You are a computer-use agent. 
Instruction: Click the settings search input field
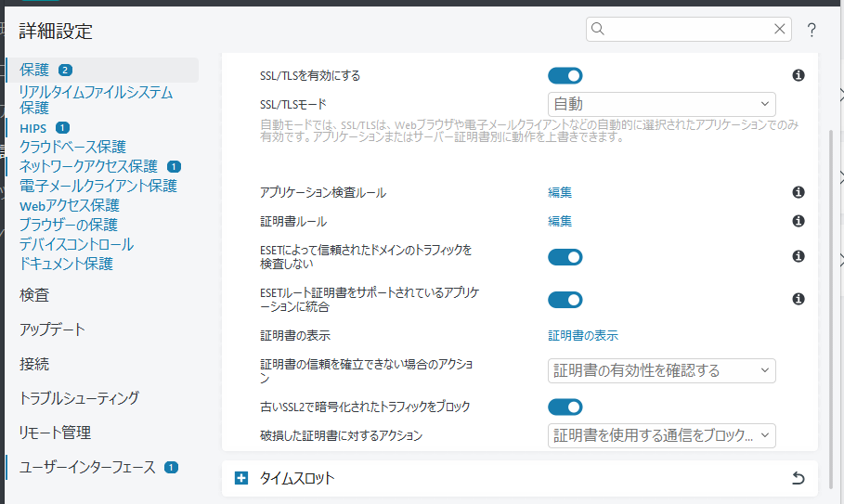tap(687, 30)
